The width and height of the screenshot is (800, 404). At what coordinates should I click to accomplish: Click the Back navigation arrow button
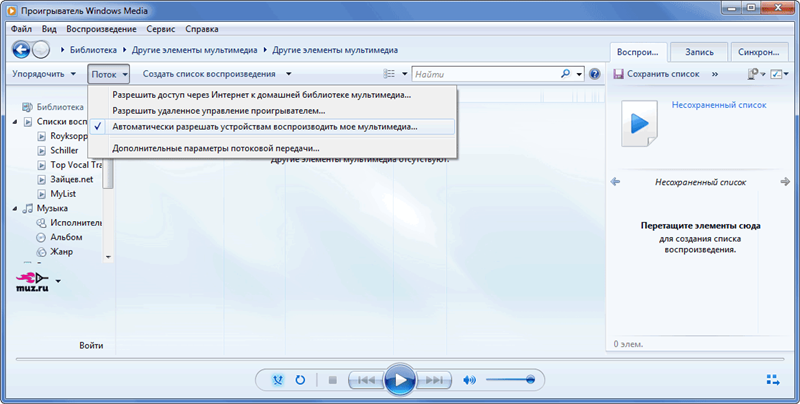point(22,49)
